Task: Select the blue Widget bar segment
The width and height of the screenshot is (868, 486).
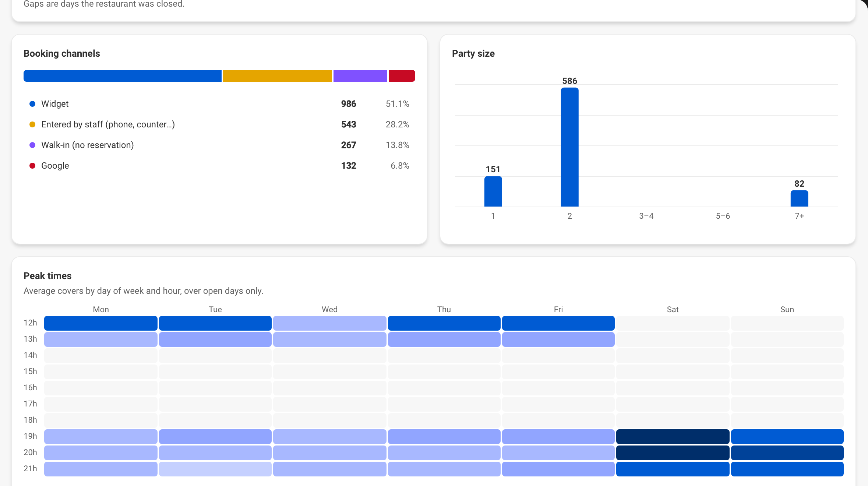Action: [x=123, y=76]
